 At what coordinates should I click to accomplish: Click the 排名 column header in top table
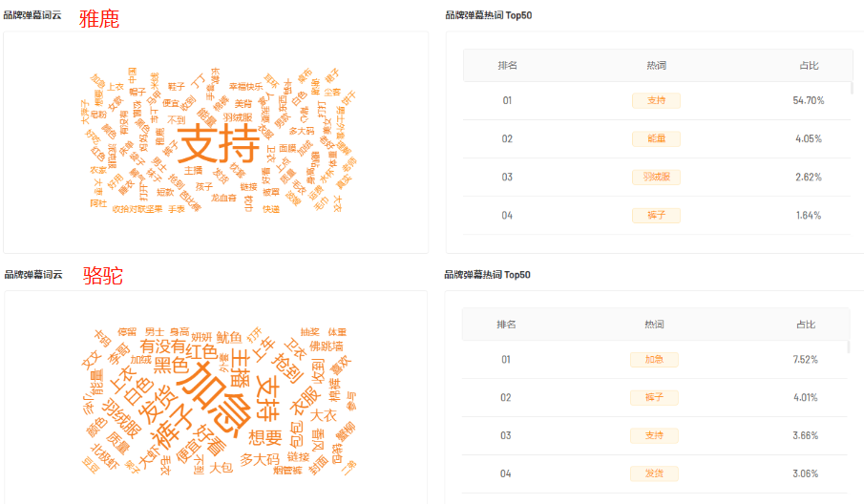508,66
